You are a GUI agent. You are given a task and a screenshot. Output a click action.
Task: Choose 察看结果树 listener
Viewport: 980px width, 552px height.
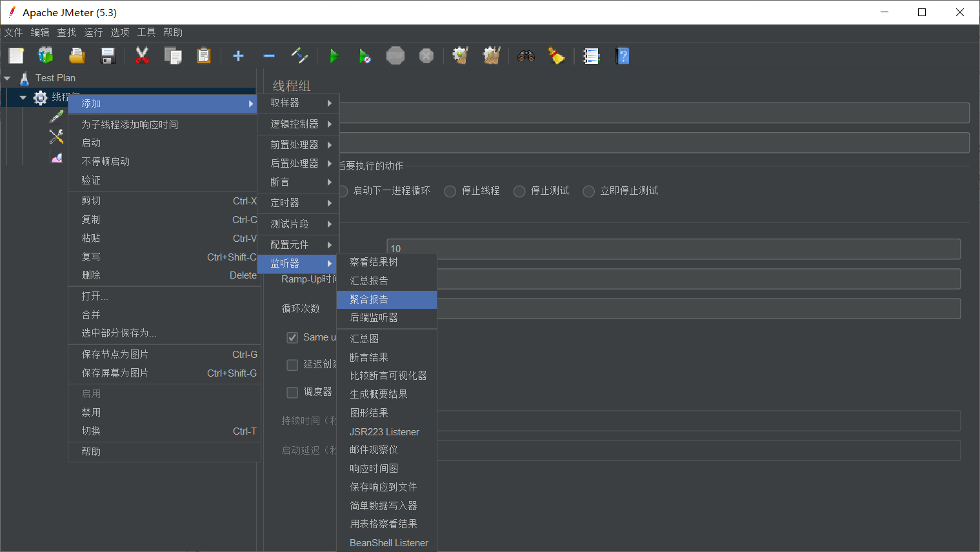click(x=386, y=262)
